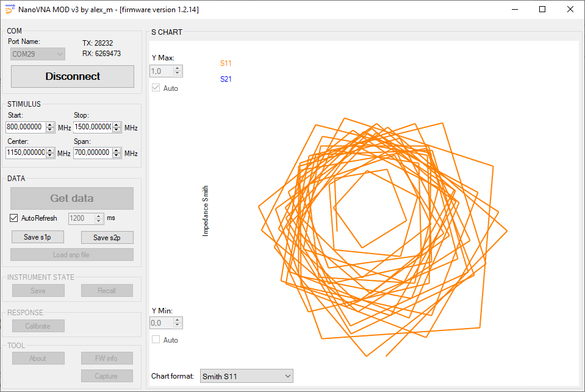Click the Center frequency input field
Screen dimensions: 585x392
27,153
